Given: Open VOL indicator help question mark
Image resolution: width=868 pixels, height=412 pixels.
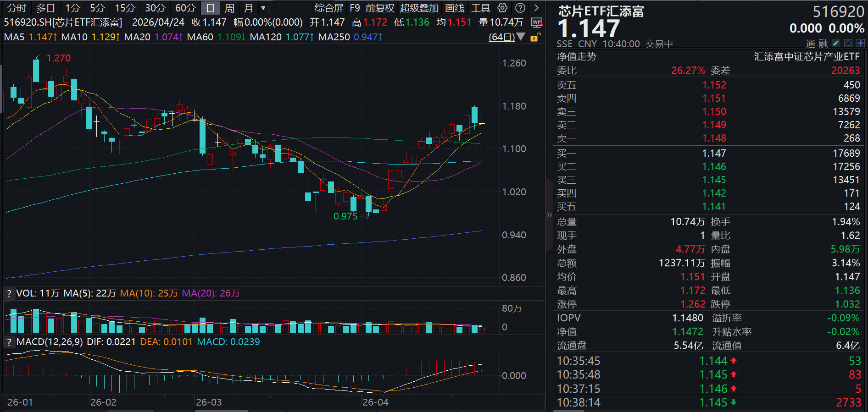Looking at the screenshot, I should coord(9,294).
